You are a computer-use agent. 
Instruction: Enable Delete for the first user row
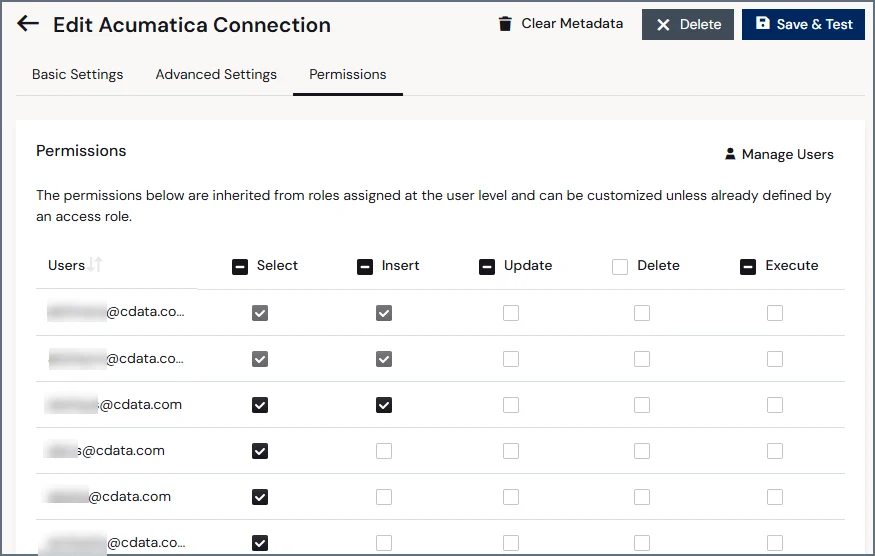642,313
